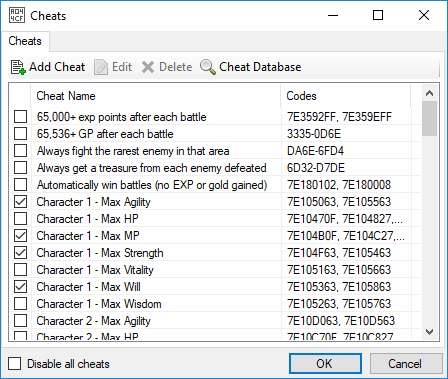
Task: Confirm with the OK button
Action: (325, 363)
